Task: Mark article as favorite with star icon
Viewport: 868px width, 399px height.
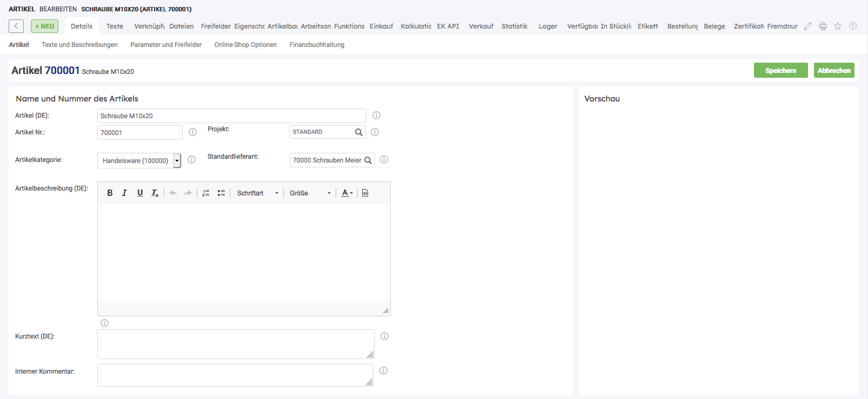Action: (x=838, y=26)
